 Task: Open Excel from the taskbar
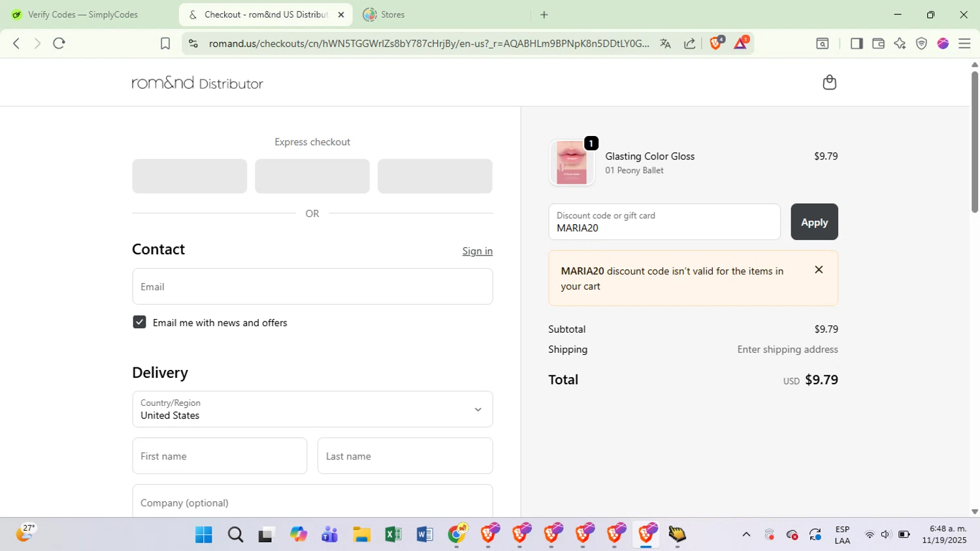tap(393, 535)
